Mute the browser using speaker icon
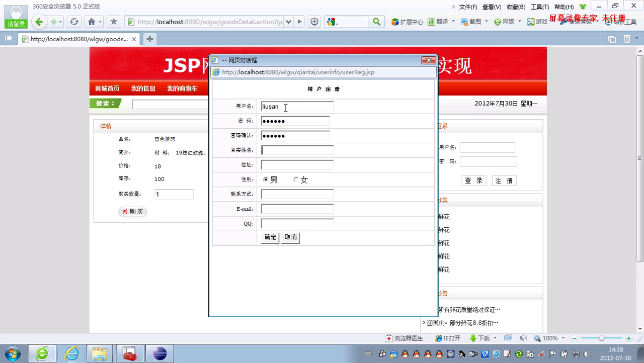 coord(523,338)
